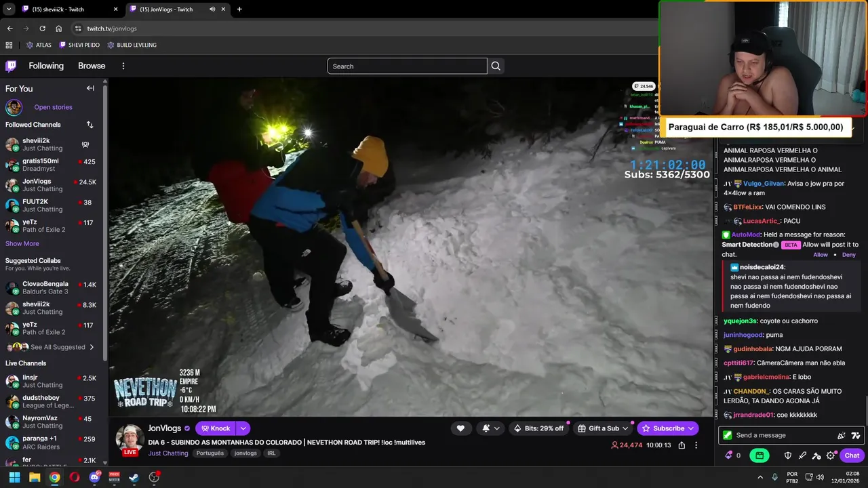Click the Subscribe button

pyautogui.click(x=668, y=428)
